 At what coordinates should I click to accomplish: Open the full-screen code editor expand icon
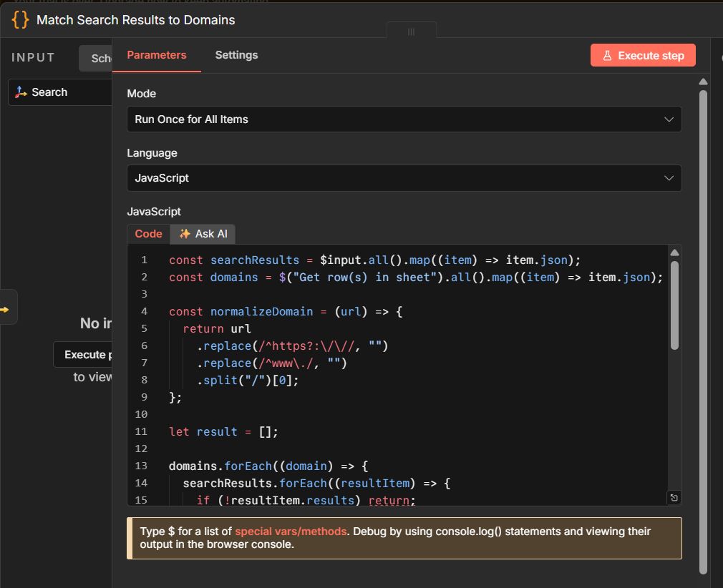(674, 497)
